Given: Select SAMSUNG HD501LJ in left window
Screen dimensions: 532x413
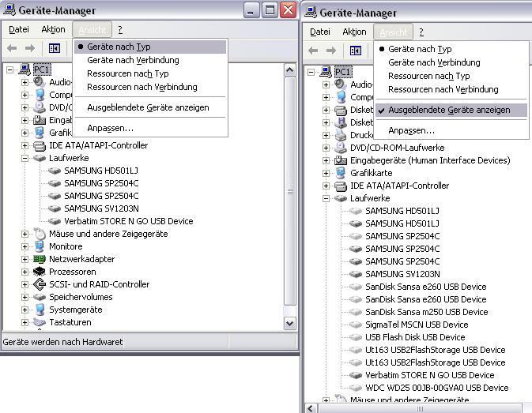Looking at the screenshot, I should 101,171.
